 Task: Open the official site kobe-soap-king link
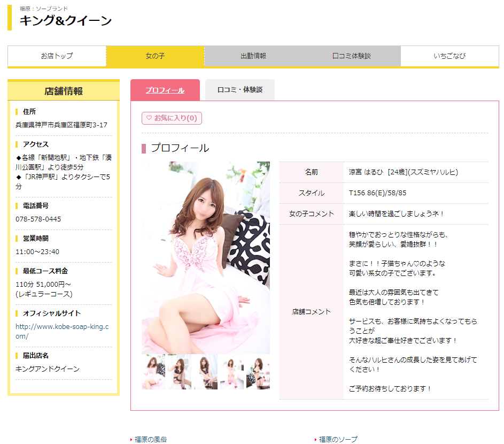tap(62, 331)
